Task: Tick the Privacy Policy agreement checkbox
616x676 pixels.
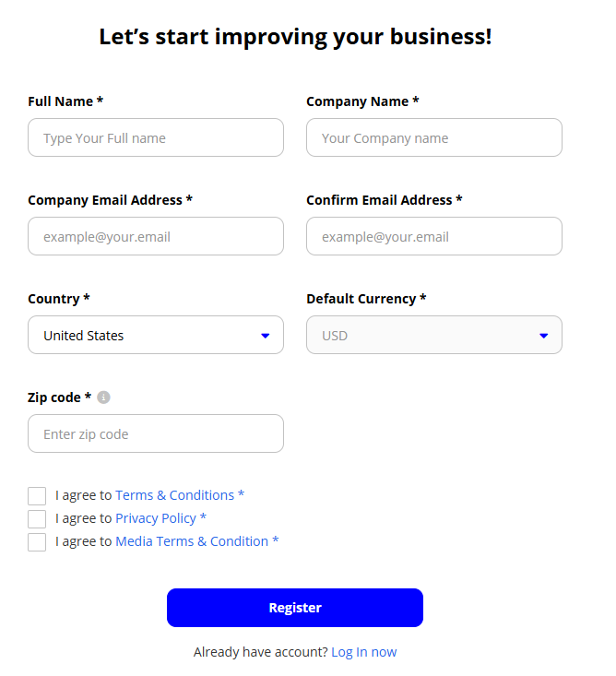Action: point(37,519)
